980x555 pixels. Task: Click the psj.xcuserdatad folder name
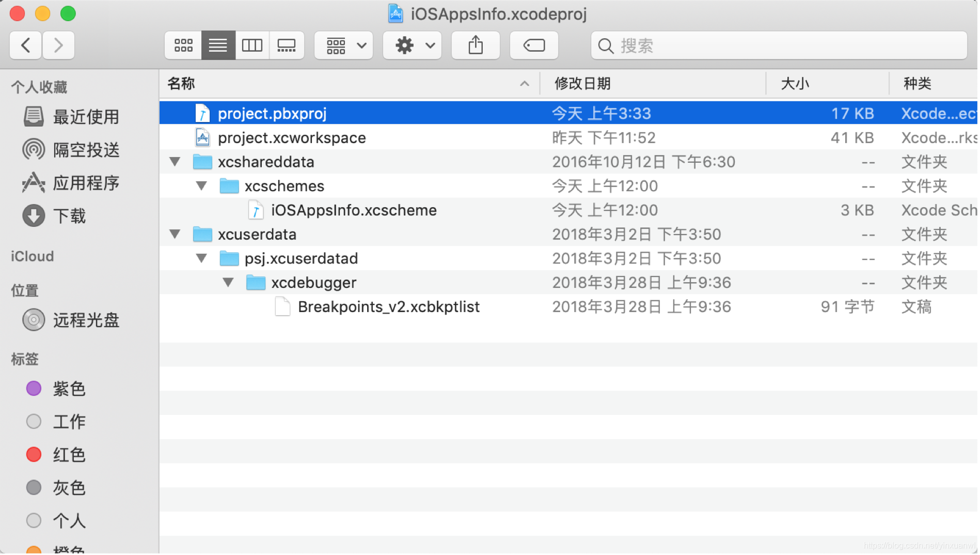pos(301,258)
